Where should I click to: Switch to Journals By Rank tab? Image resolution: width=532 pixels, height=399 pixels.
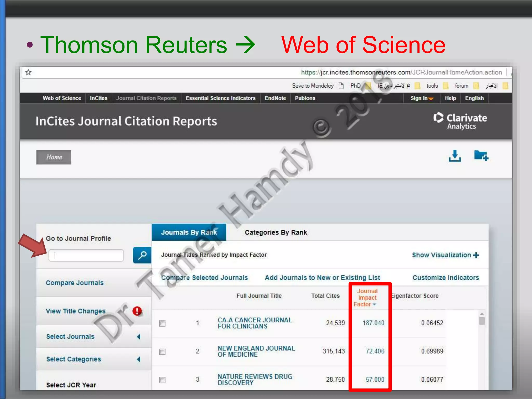click(189, 232)
